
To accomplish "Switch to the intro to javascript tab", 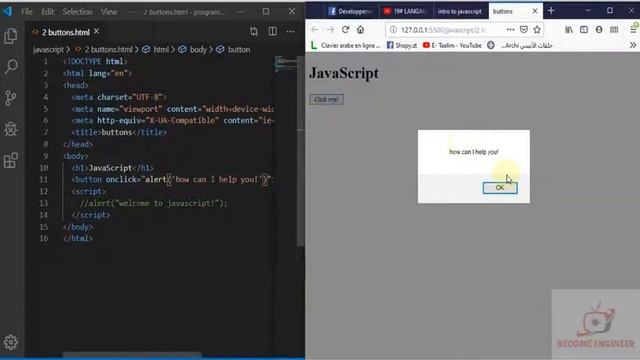I will click(460, 11).
